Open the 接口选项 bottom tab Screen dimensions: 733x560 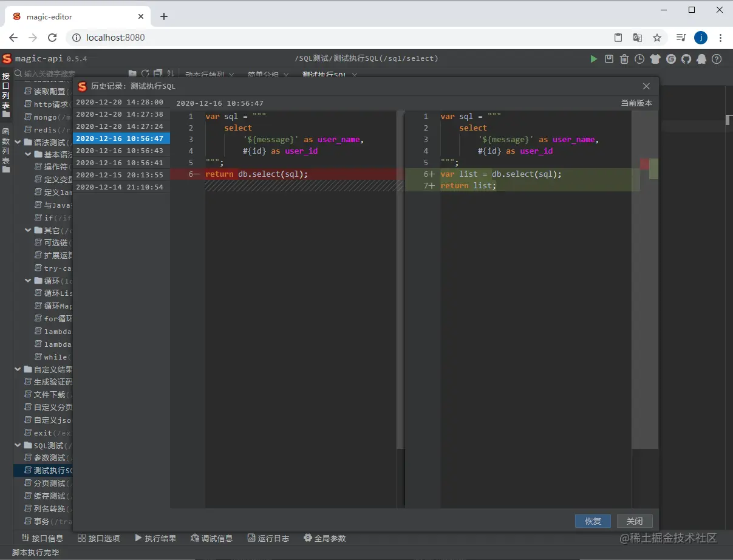[x=99, y=538]
